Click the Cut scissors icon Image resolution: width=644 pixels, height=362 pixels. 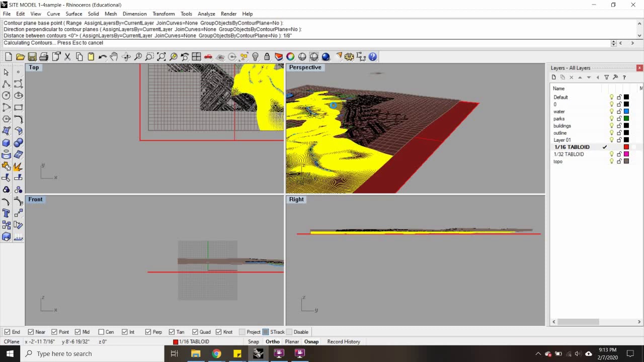pos(67,57)
